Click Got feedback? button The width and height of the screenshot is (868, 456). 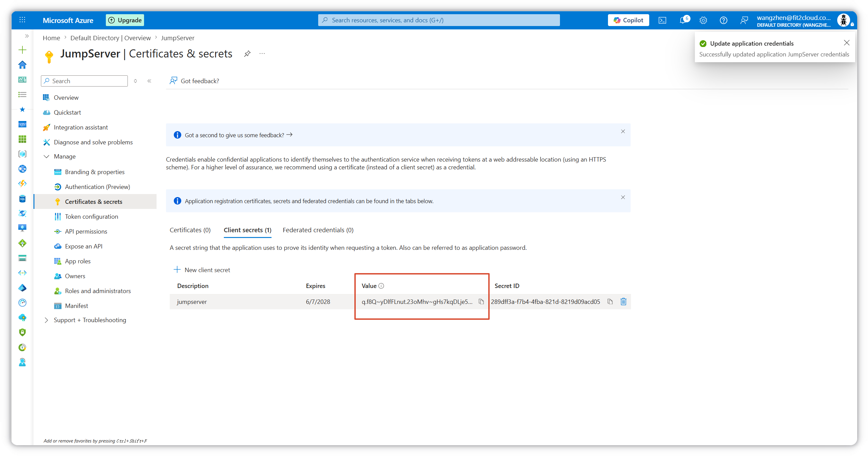(194, 81)
